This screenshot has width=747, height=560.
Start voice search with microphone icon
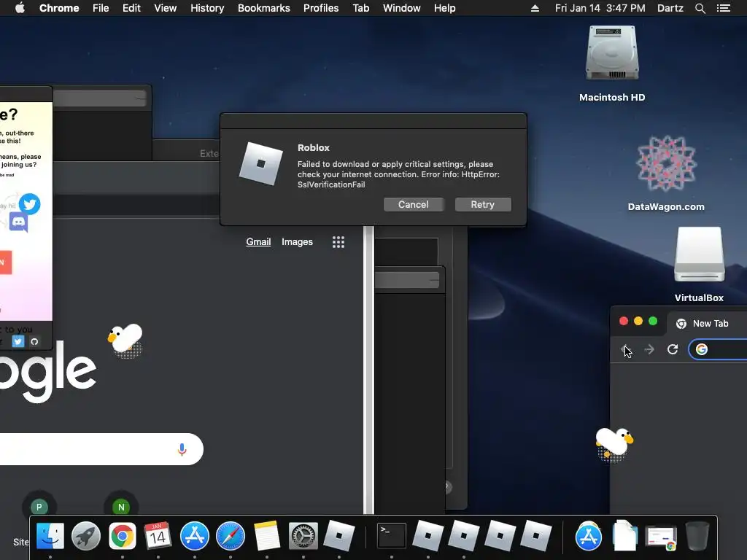(x=182, y=449)
